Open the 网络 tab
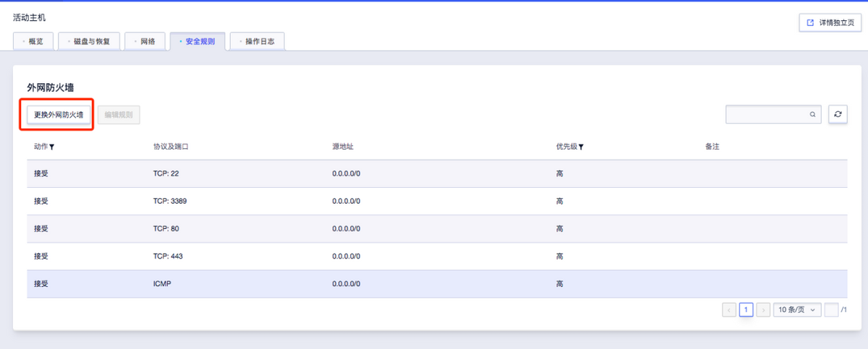Viewport: 868px width, 349px height. coord(145,41)
